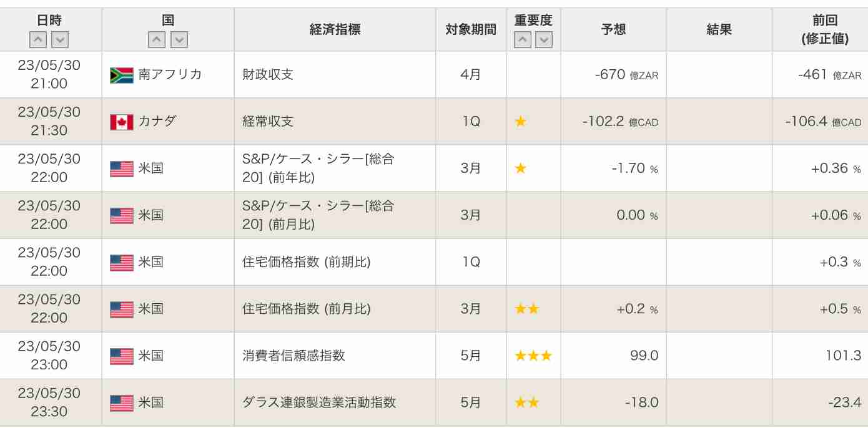Click the Canada flag icon
The height and width of the screenshot is (428, 868).
coord(122,122)
